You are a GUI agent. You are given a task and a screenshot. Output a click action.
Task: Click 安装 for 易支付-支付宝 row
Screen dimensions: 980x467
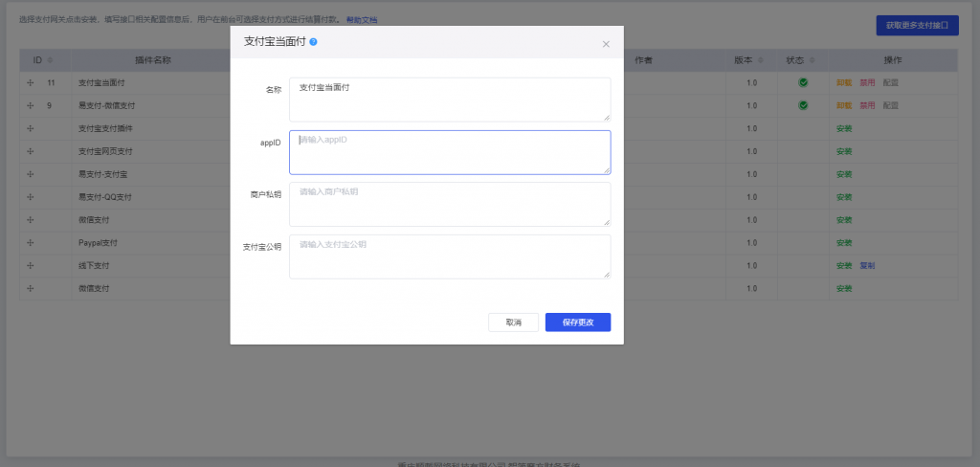(x=844, y=174)
